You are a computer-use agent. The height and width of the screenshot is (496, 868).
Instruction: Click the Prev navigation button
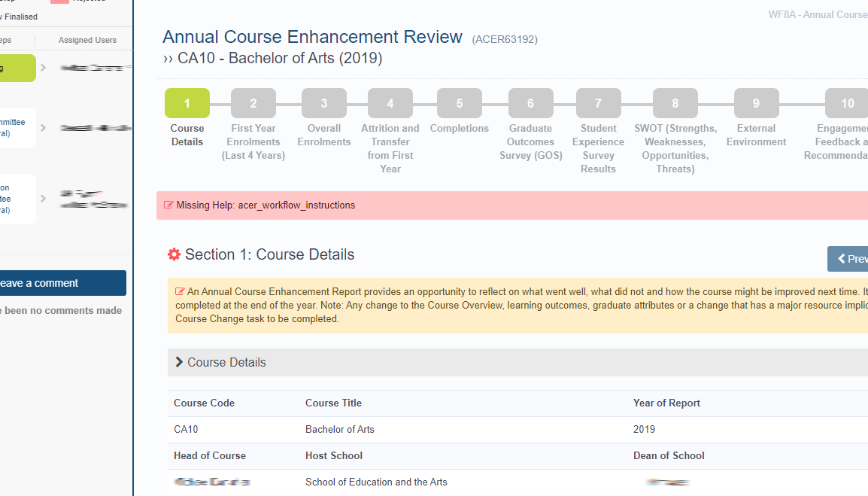pyautogui.click(x=848, y=259)
